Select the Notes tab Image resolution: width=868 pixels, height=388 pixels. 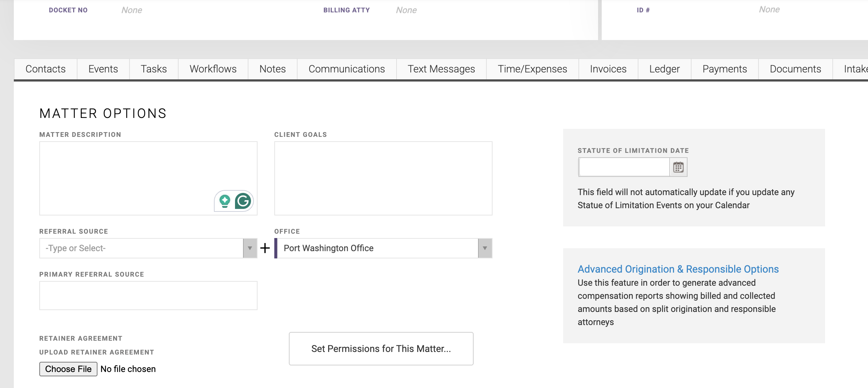(x=272, y=69)
